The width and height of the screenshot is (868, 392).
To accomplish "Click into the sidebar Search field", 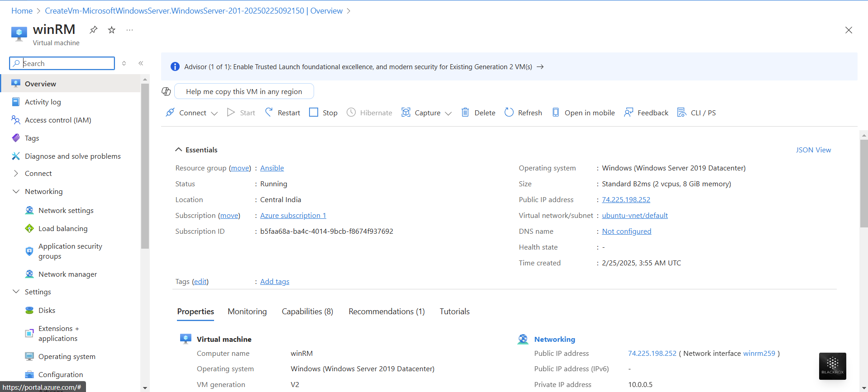I will [x=62, y=63].
